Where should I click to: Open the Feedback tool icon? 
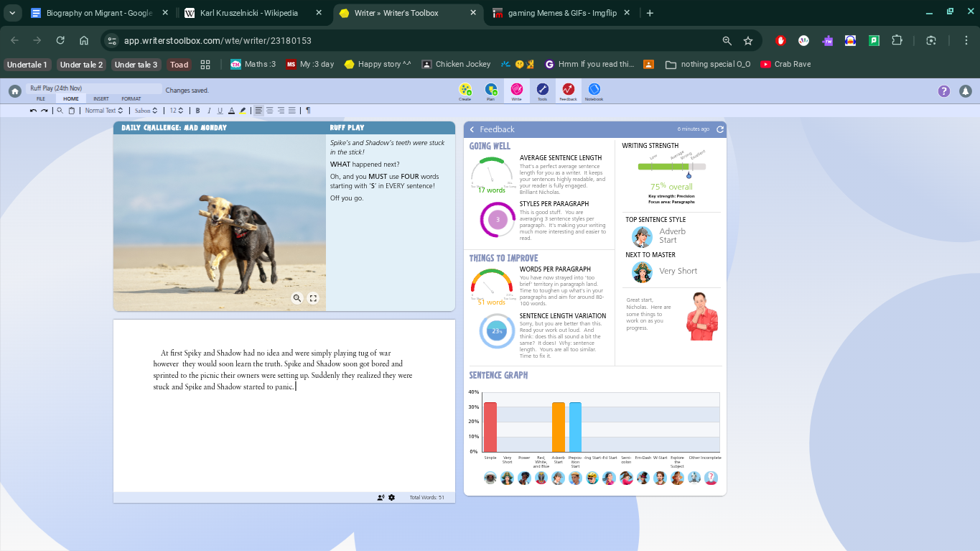(568, 91)
